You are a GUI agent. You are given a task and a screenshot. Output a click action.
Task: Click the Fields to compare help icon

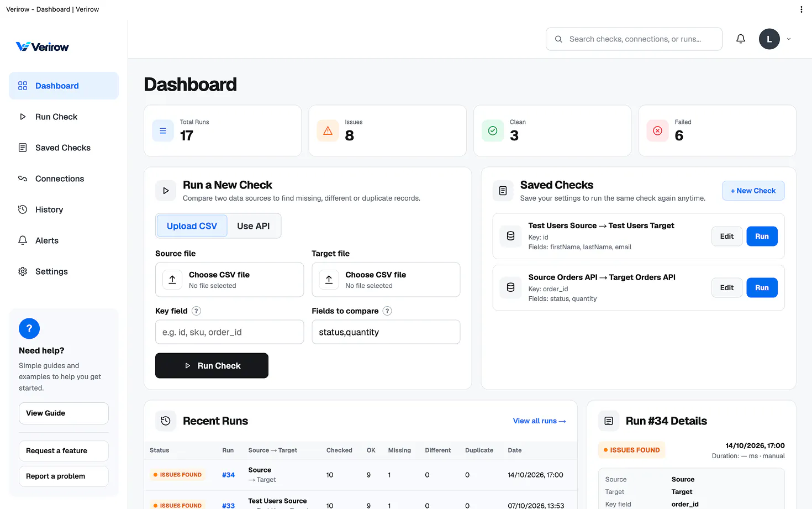[387, 311]
